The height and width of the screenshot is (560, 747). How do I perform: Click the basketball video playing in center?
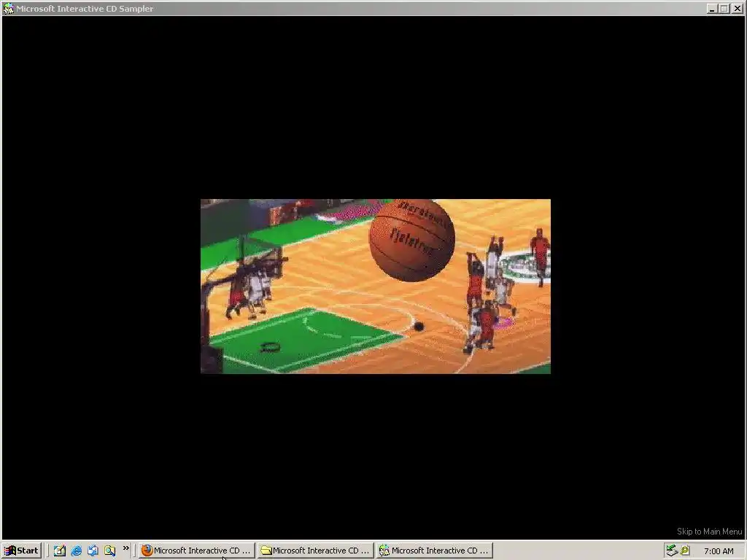point(376,286)
